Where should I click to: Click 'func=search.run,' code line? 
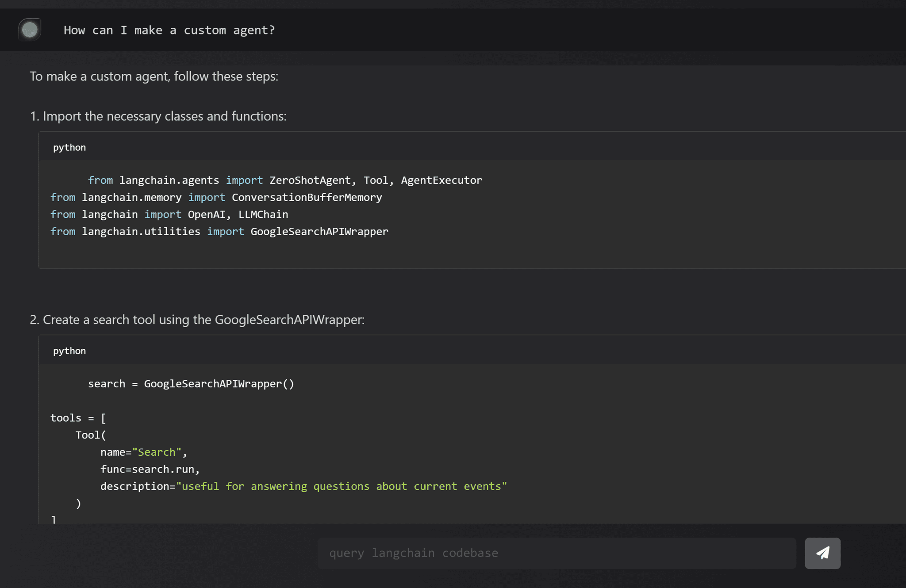[x=150, y=469]
